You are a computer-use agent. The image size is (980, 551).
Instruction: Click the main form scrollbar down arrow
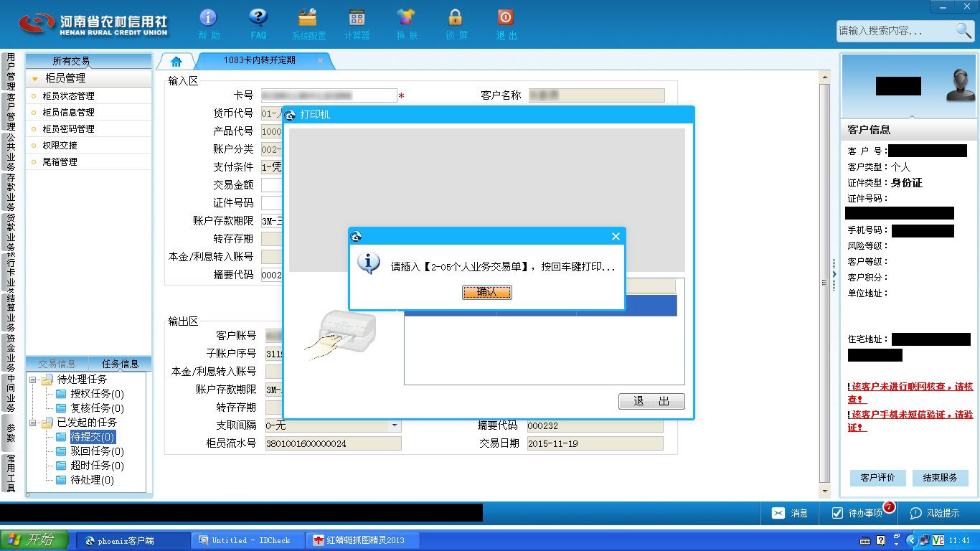pos(825,491)
